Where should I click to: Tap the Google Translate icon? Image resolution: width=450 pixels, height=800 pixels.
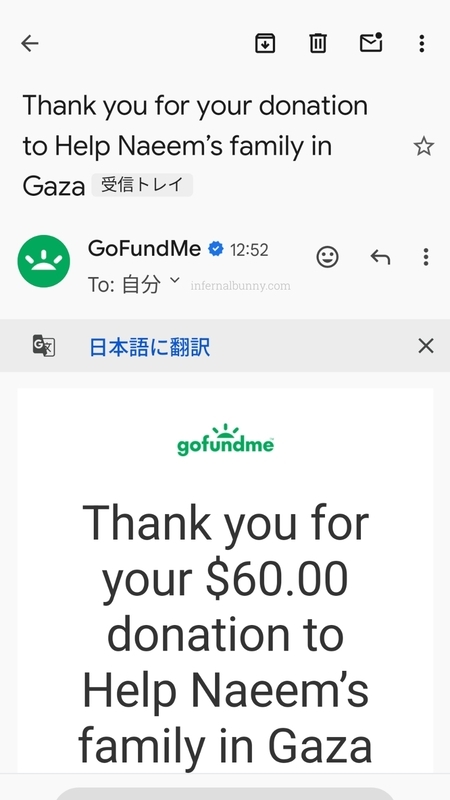tap(44, 346)
